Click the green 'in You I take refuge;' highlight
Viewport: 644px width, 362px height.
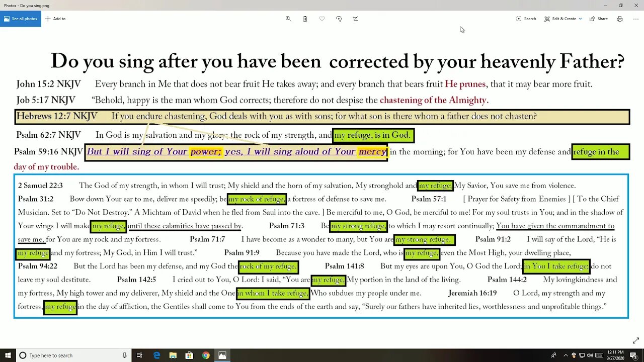(556, 266)
